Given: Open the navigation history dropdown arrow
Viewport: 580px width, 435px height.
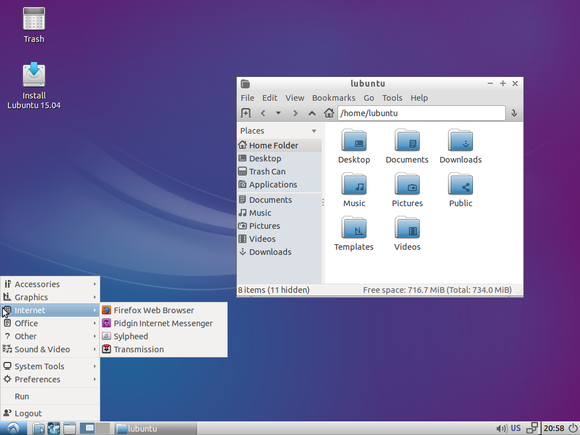Looking at the screenshot, I should click(x=278, y=113).
